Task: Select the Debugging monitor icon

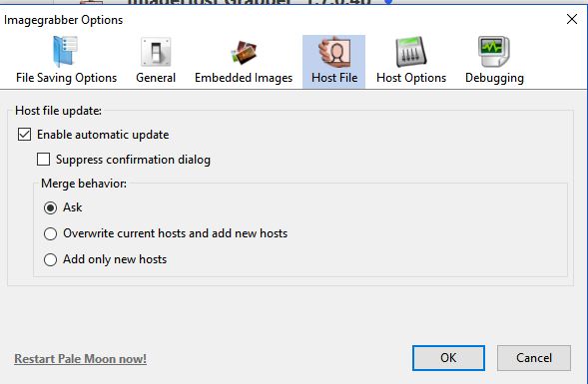Action: click(494, 52)
